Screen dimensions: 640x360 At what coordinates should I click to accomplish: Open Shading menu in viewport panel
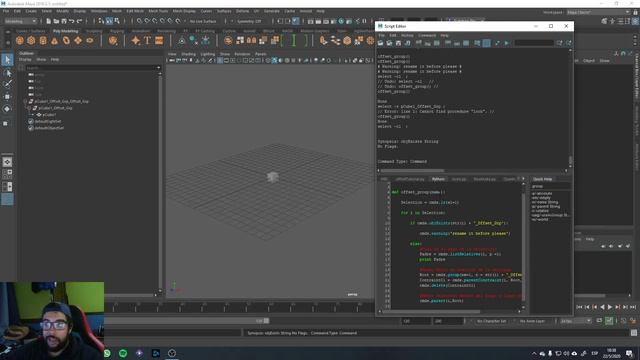pos(188,54)
